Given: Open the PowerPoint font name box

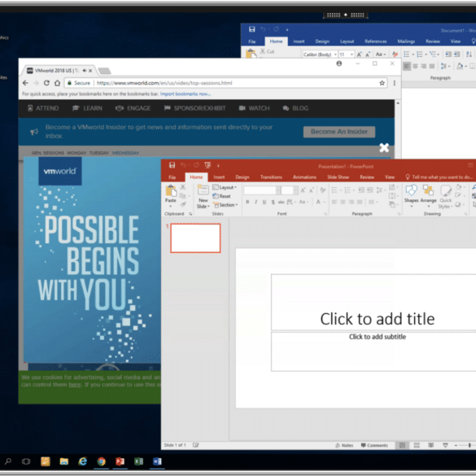Looking at the screenshot, I should (262, 190).
